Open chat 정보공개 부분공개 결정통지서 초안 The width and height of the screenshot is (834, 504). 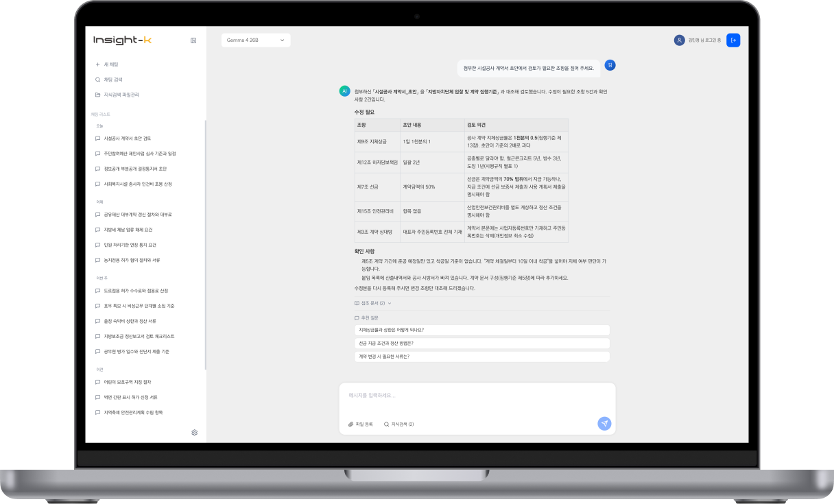(135, 169)
